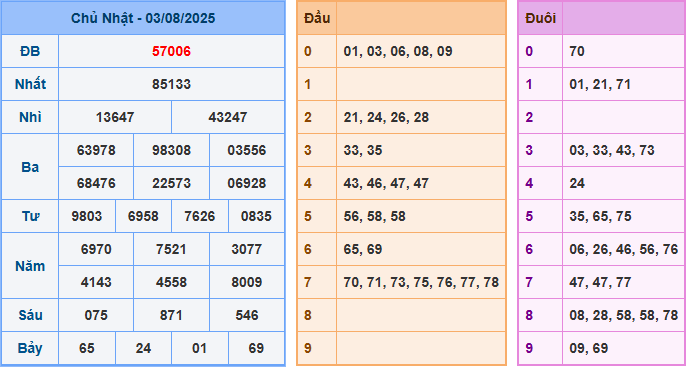The height and width of the screenshot is (367, 687).
Task: Select Đầu values 70, 71, 73, 75, 76, 77, 78
Action: 421,282
